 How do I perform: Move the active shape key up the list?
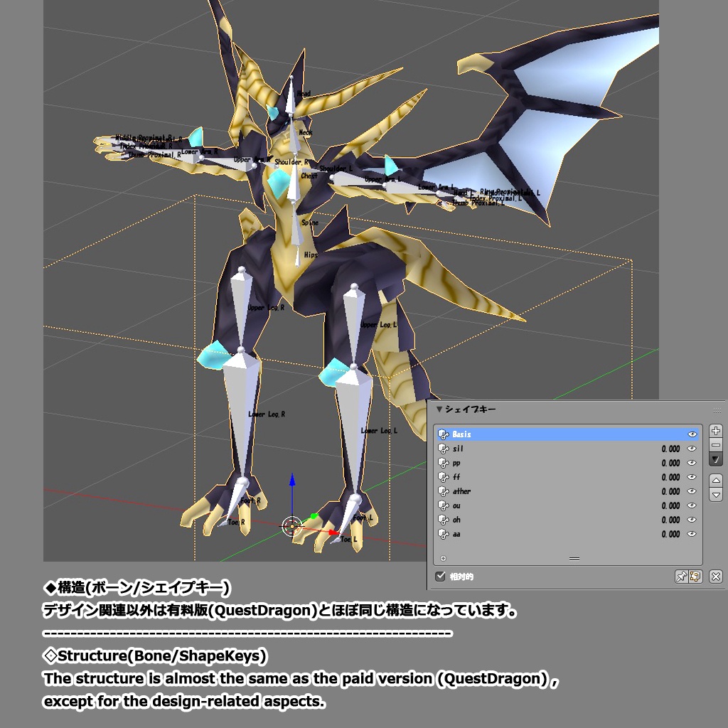(716, 481)
